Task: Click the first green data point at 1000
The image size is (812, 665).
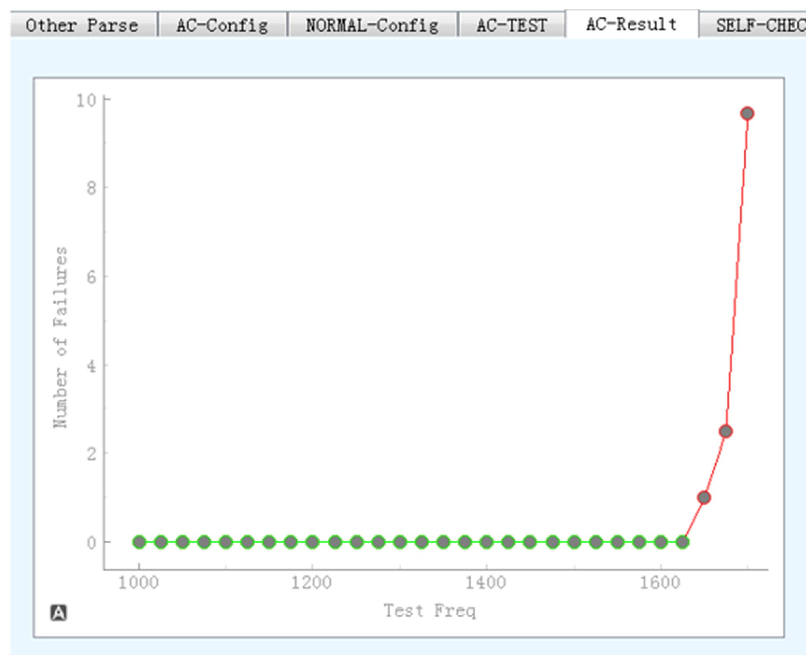Action: (x=140, y=542)
